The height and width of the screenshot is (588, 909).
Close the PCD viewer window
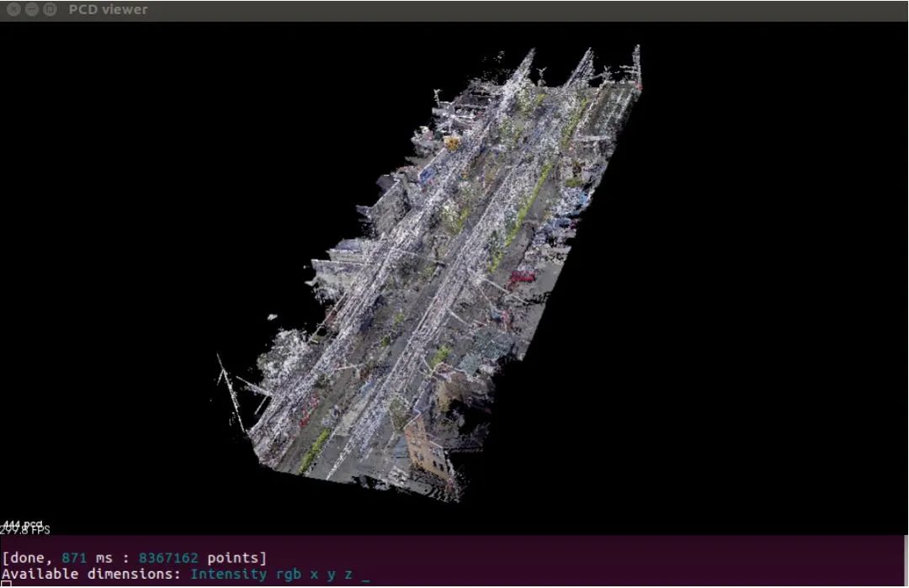click(x=13, y=9)
